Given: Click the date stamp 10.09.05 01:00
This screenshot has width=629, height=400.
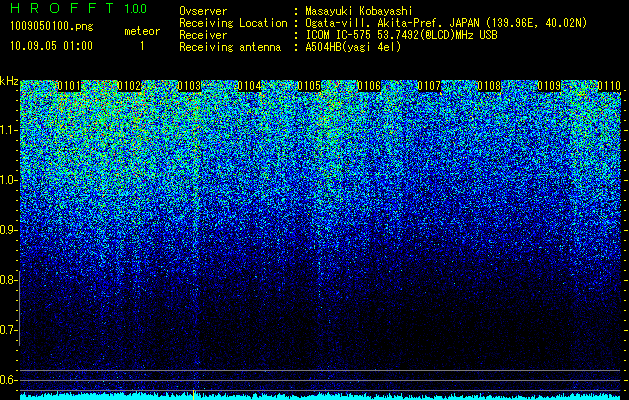Looking at the screenshot, I should 51,46.
